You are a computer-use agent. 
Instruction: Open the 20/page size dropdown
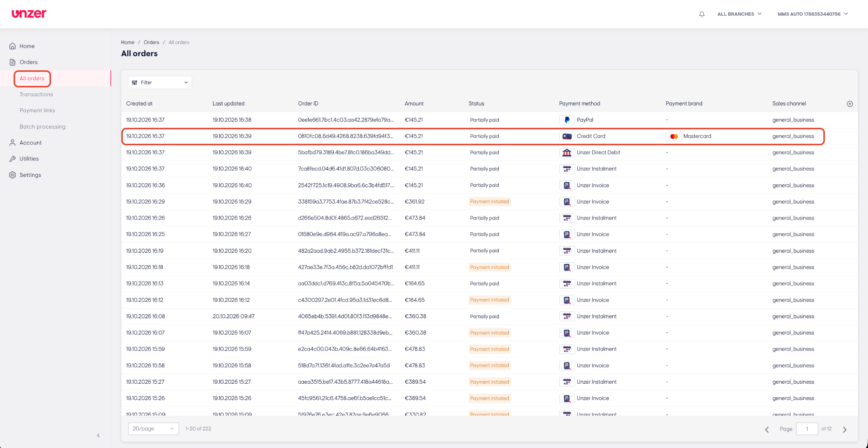[x=153, y=429]
